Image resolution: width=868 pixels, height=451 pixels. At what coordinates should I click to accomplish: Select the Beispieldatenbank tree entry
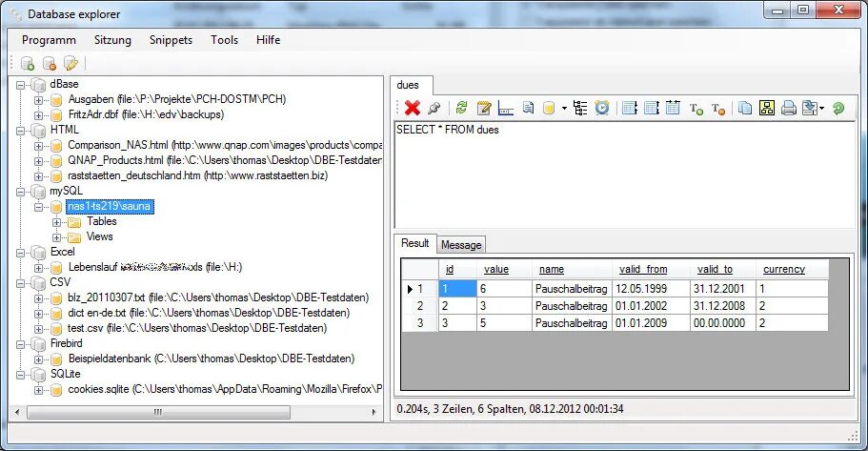click(x=212, y=359)
